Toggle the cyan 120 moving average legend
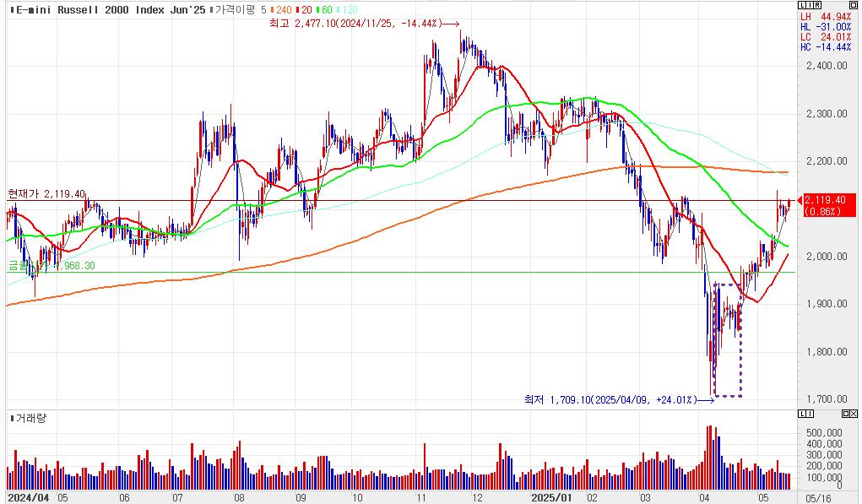 tap(346, 9)
